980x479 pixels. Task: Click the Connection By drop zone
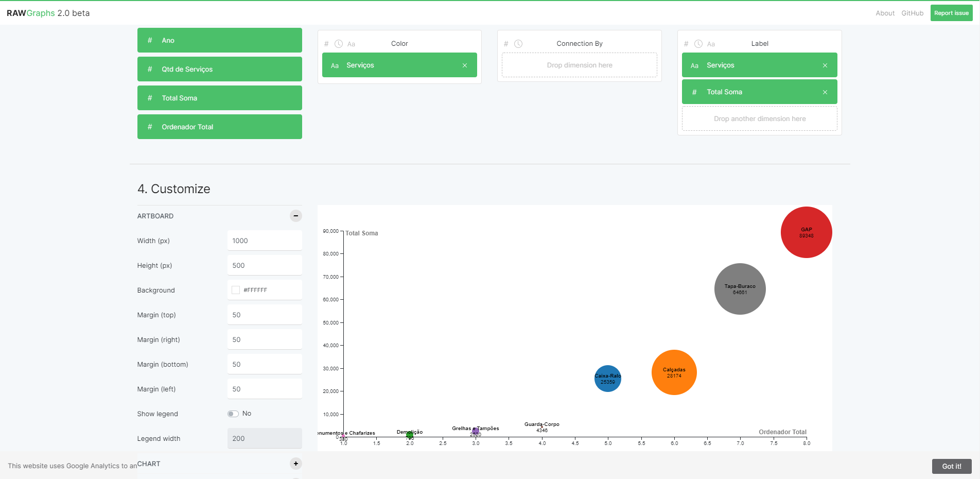580,65
